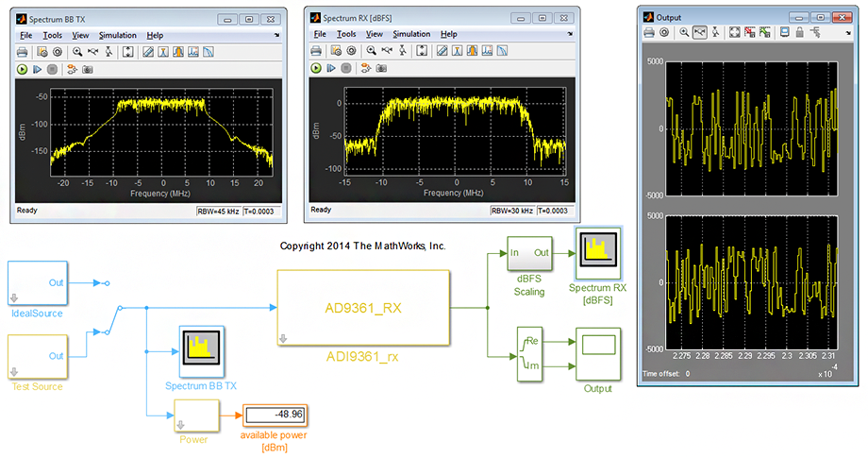Autoscale the Output scope axes
The width and height of the screenshot is (868, 458).
point(735,33)
